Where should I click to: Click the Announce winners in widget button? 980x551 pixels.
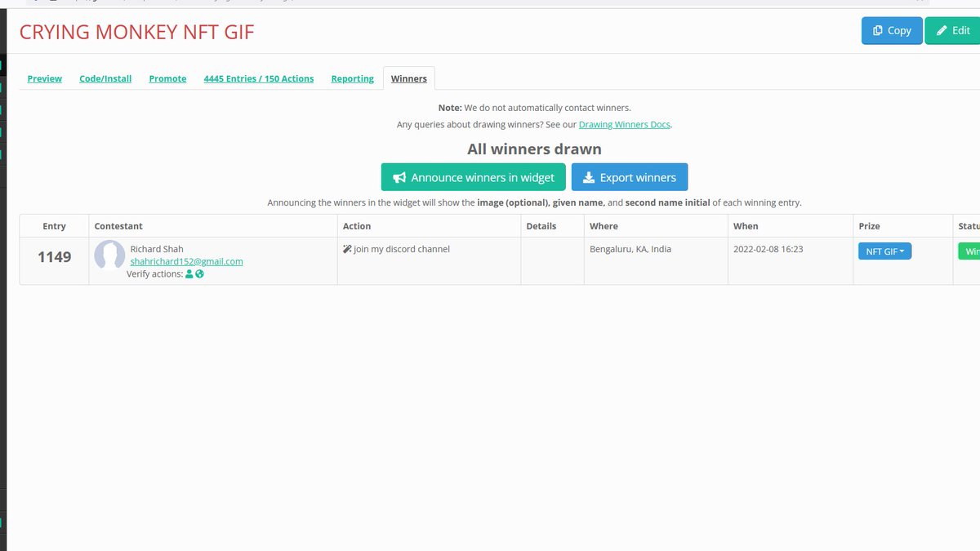474,177
